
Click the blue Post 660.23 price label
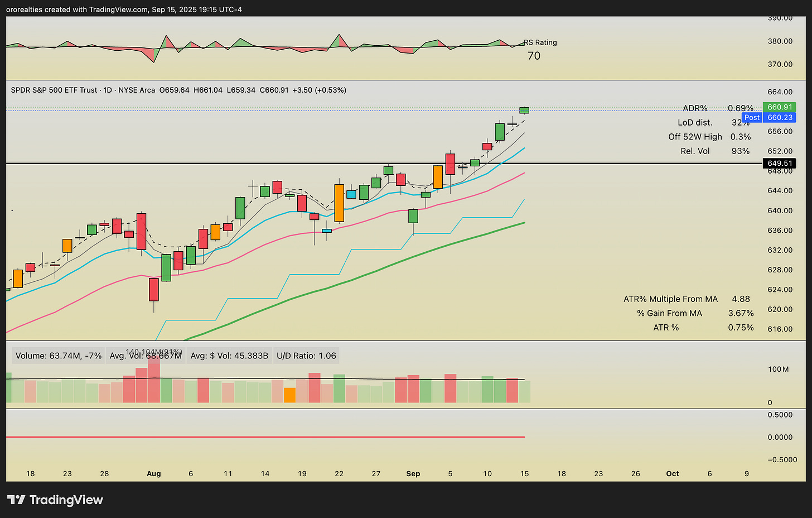(x=770, y=117)
